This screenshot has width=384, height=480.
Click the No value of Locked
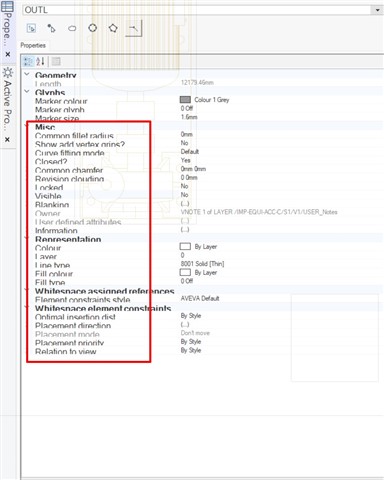tap(184, 186)
